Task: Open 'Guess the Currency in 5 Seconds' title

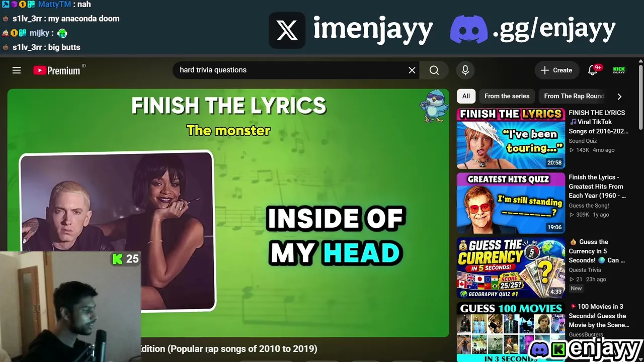Action: click(597, 251)
